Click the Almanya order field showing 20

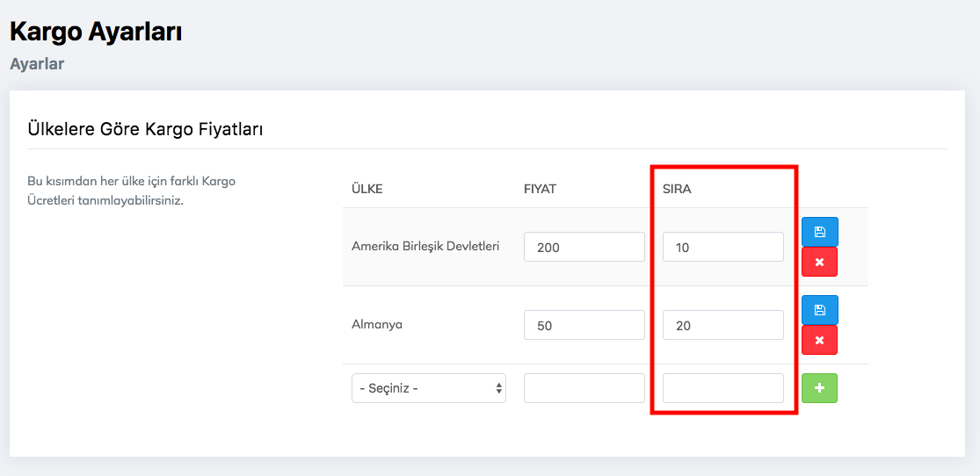click(x=722, y=325)
